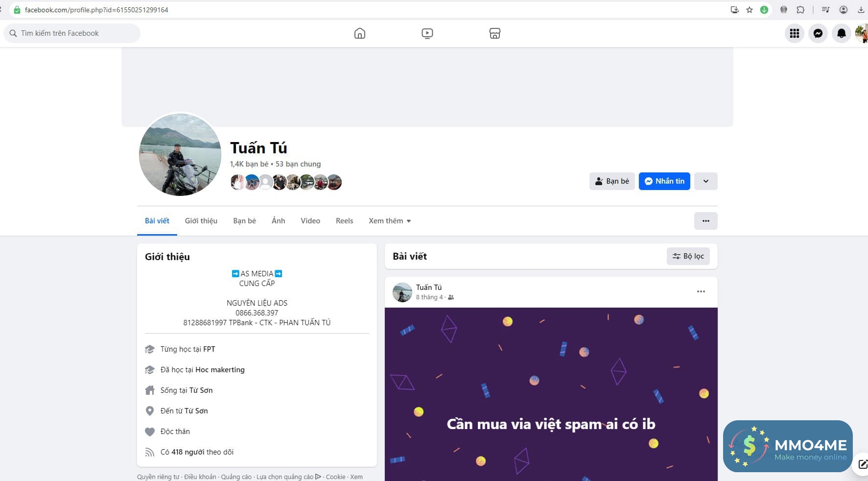Click the Tìm kiếm trên Facebook search field
The height and width of the screenshot is (481, 868).
point(72,33)
